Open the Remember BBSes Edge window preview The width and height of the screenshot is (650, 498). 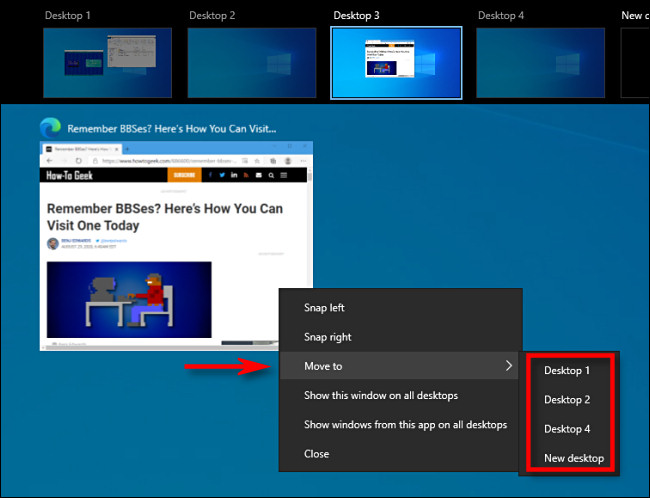coord(176,246)
